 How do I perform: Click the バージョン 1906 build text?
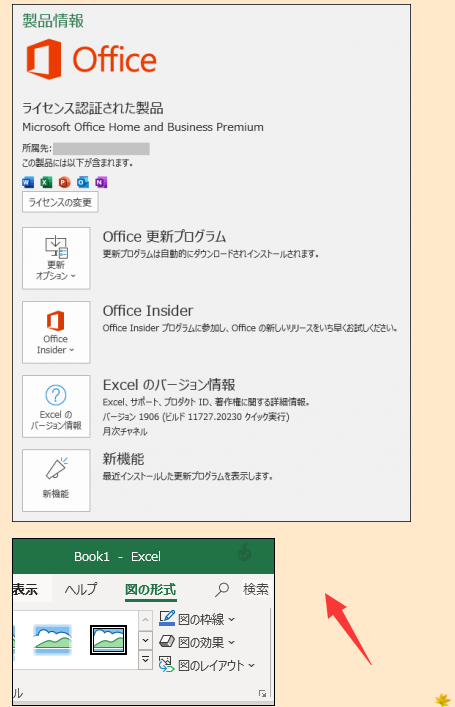[196, 417]
